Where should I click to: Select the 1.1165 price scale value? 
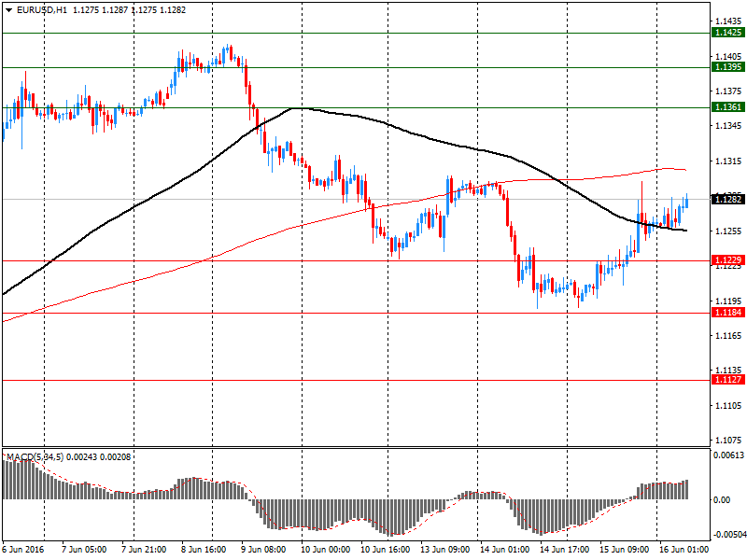pos(728,336)
